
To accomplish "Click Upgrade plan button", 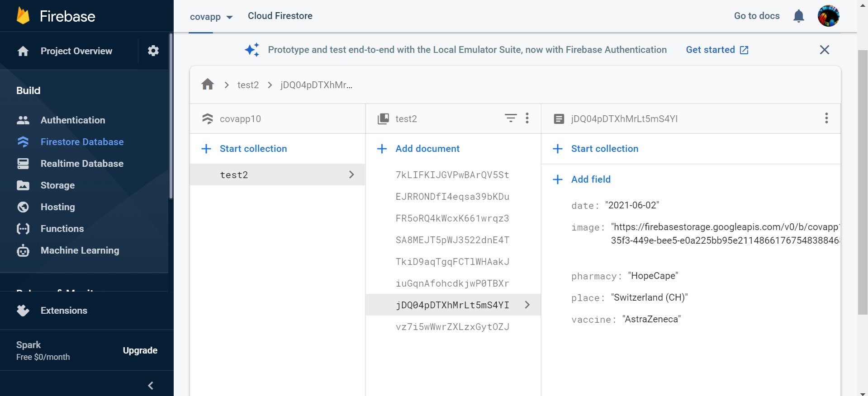I will (x=140, y=350).
